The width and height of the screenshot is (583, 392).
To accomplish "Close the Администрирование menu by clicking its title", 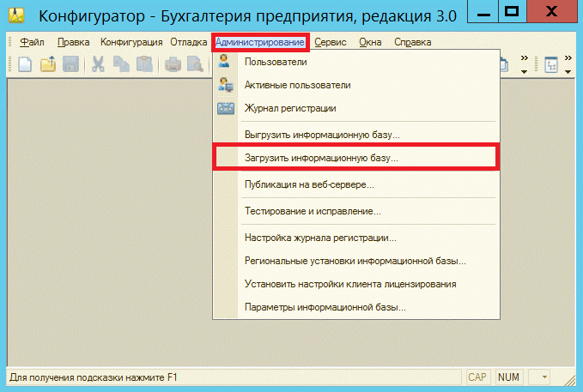I will 260,42.
